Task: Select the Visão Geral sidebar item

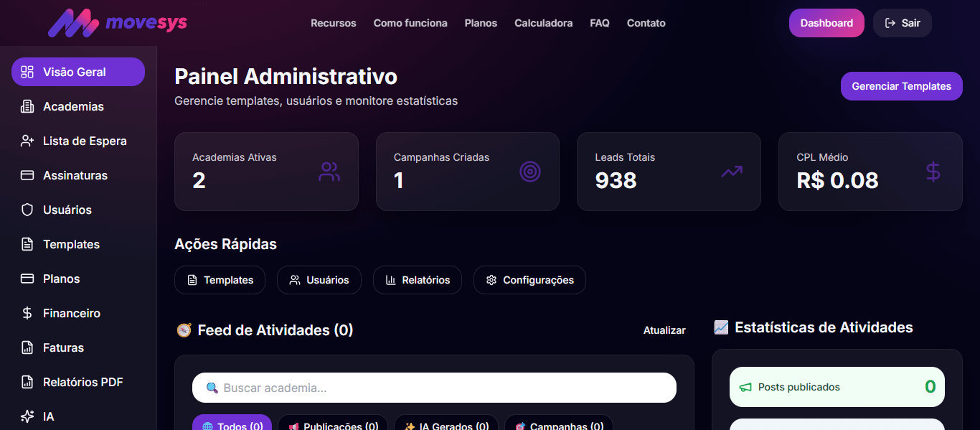Action: 77,72
